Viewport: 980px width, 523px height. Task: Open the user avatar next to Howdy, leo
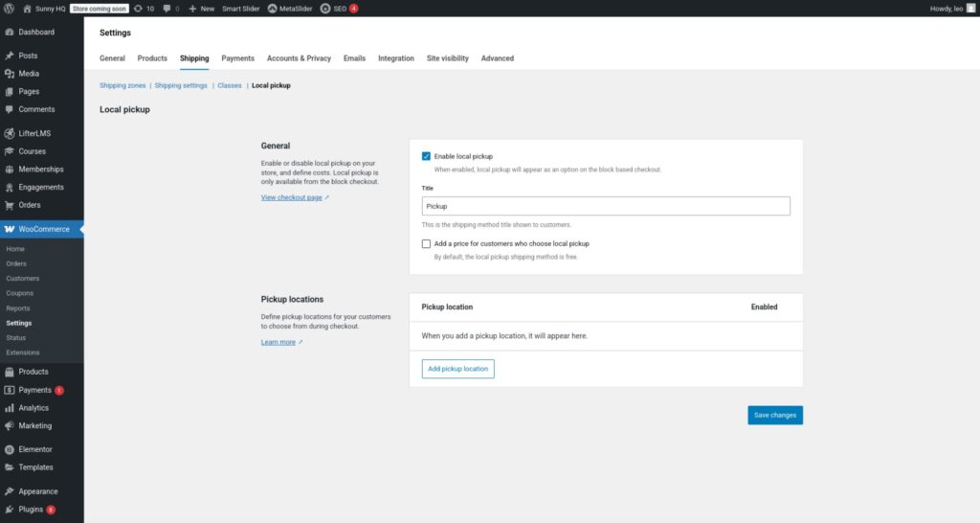pos(970,9)
